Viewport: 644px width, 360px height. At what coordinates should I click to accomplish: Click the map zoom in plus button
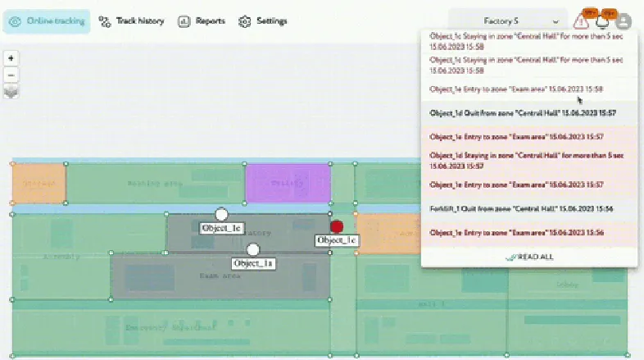[11, 58]
